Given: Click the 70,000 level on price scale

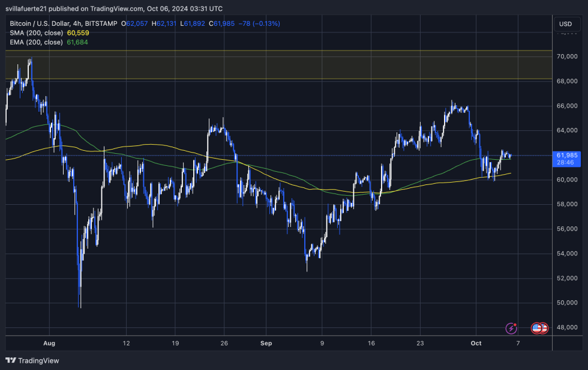Looking at the screenshot, I should [x=568, y=56].
